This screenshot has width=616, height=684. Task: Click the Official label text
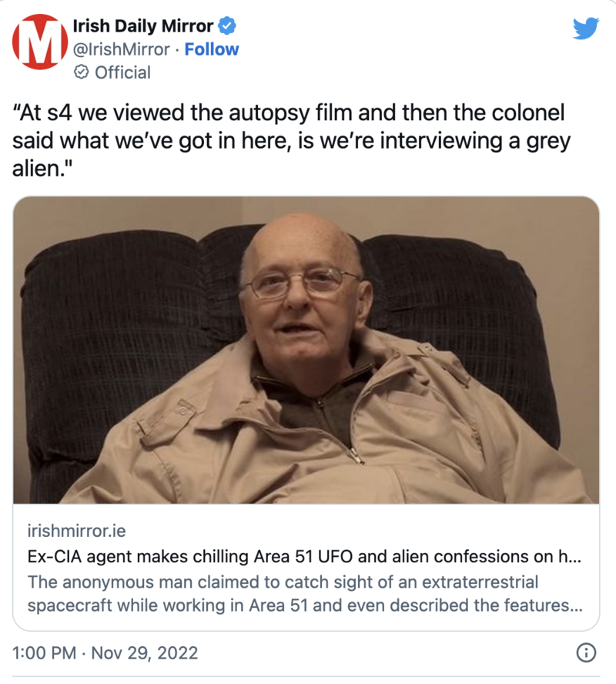pos(122,72)
